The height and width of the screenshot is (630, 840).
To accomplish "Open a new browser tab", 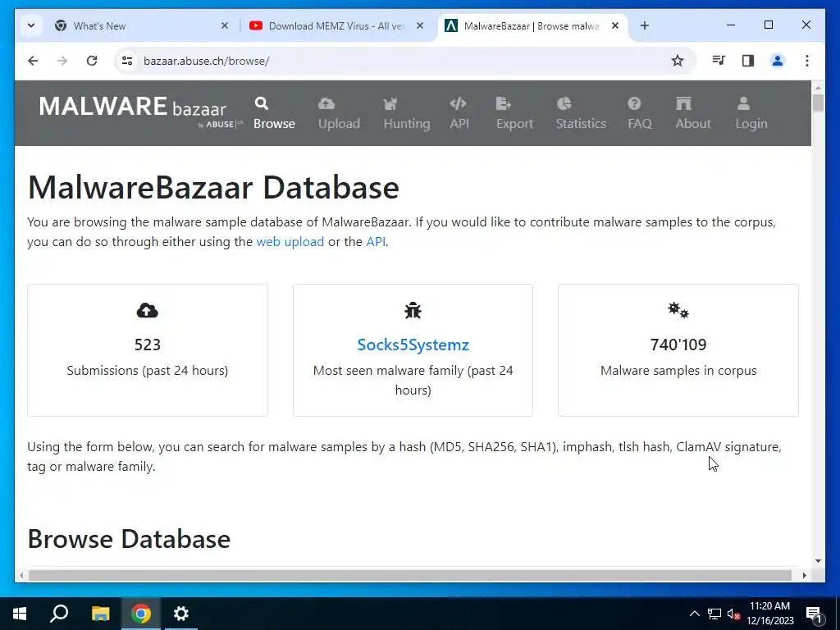I will [645, 25].
